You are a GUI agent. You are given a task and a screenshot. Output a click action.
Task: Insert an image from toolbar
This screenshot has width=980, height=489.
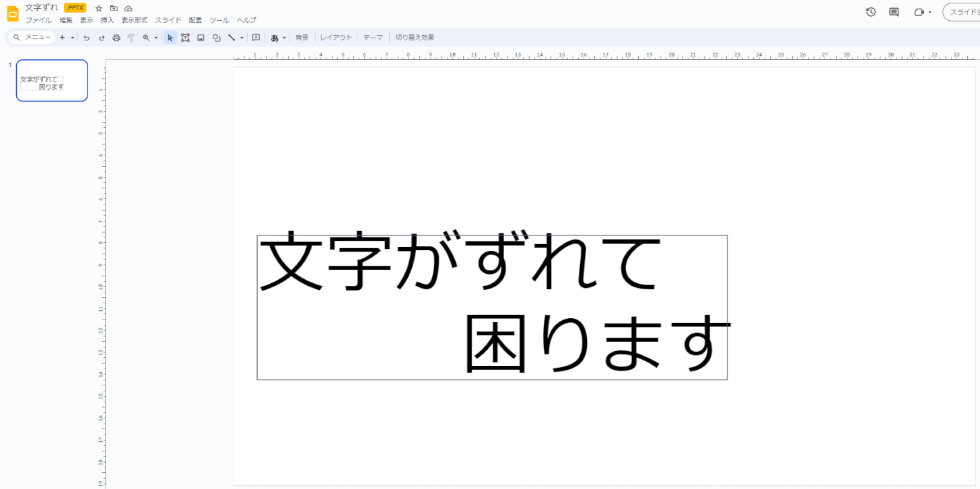[x=201, y=38]
